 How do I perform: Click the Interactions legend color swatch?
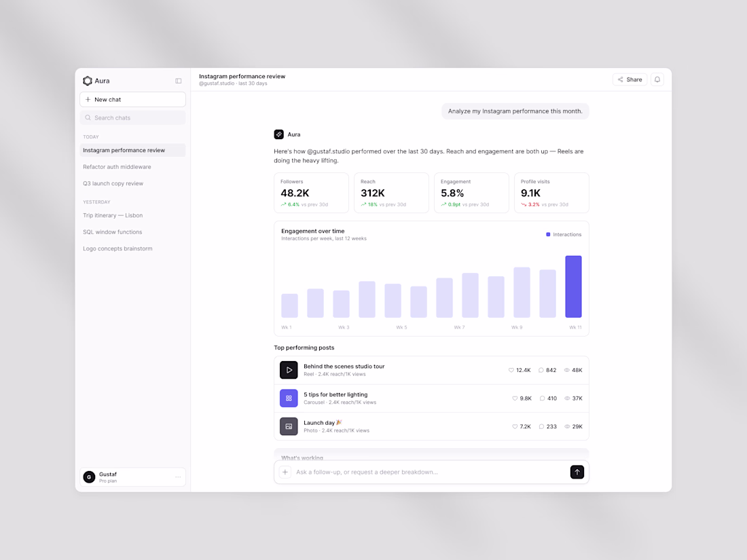tap(548, 234)
